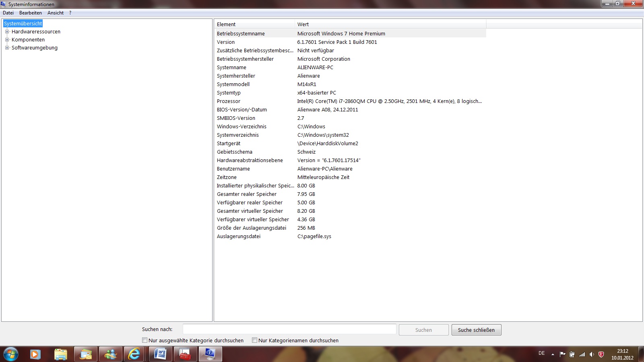644x362 pixels.
Task: Select the Prozessor row label
Action: pos(229,101)
